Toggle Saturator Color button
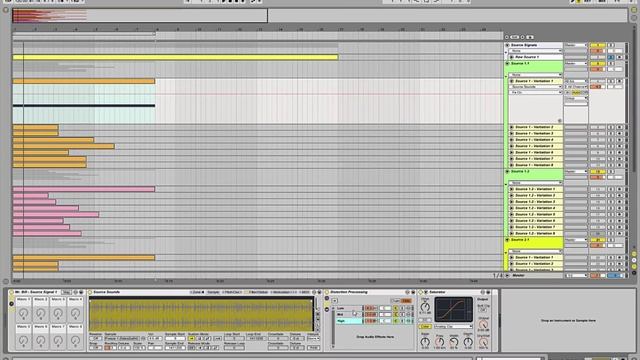This screenshot has width=640, height=360. (425, 327)
